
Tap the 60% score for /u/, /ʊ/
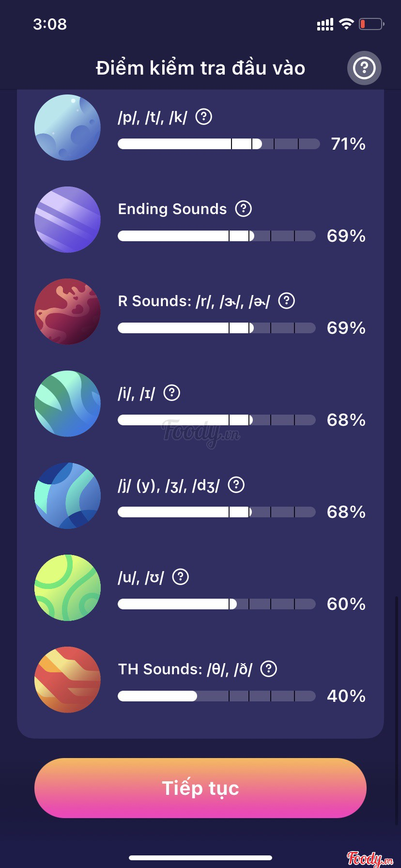point(346,604)
